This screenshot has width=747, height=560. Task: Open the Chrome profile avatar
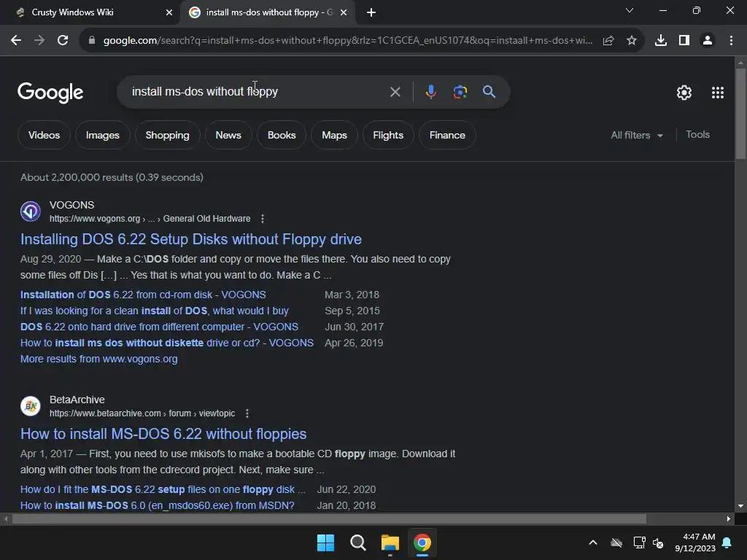click(x=708, y=41)
